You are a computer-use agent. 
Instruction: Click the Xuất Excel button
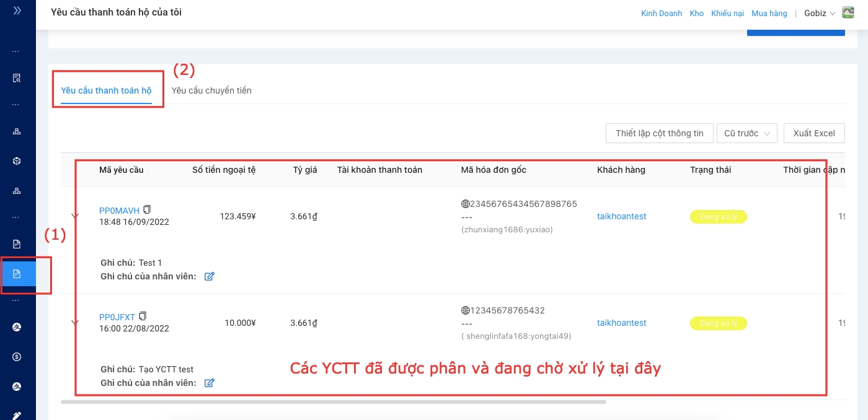click(x=814, y=133)
